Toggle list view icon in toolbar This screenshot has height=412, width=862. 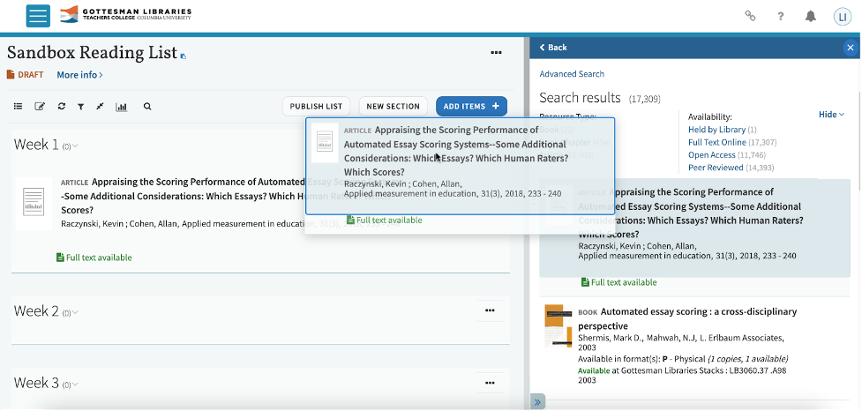[x=18, y=106]
